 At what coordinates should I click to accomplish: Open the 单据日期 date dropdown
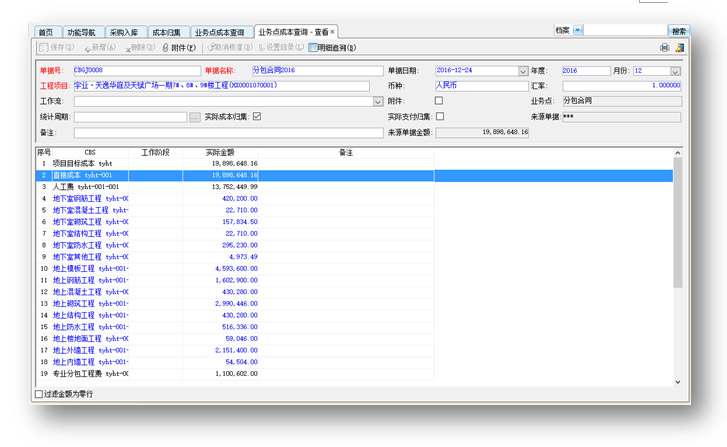pyautogui.click(x=523, y=71)
